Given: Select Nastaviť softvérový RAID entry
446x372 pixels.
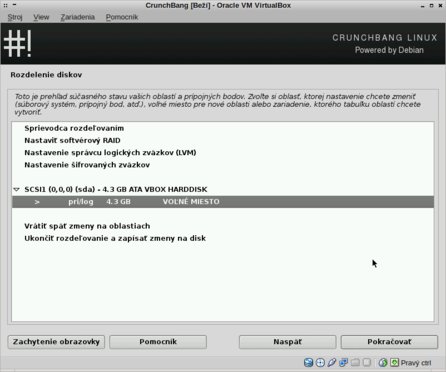Looking at the screenshot, I should pyautogui.click(x=72, y=140).
